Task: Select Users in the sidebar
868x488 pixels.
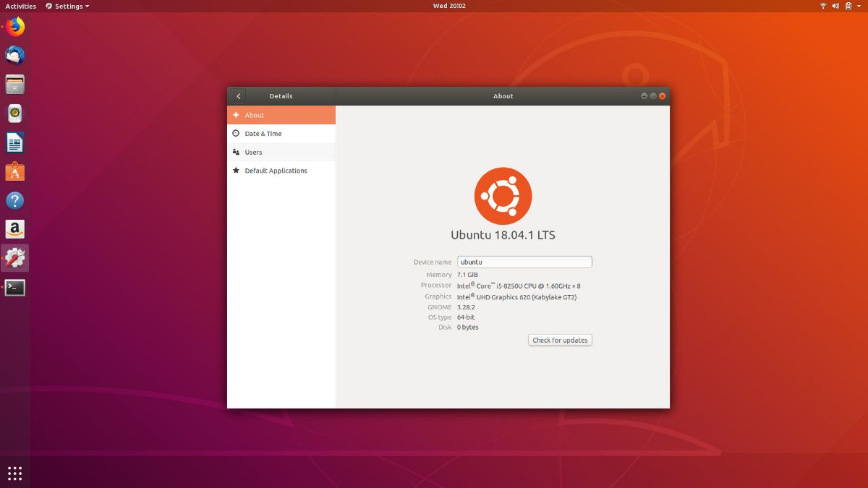Action: coord(253,153)
